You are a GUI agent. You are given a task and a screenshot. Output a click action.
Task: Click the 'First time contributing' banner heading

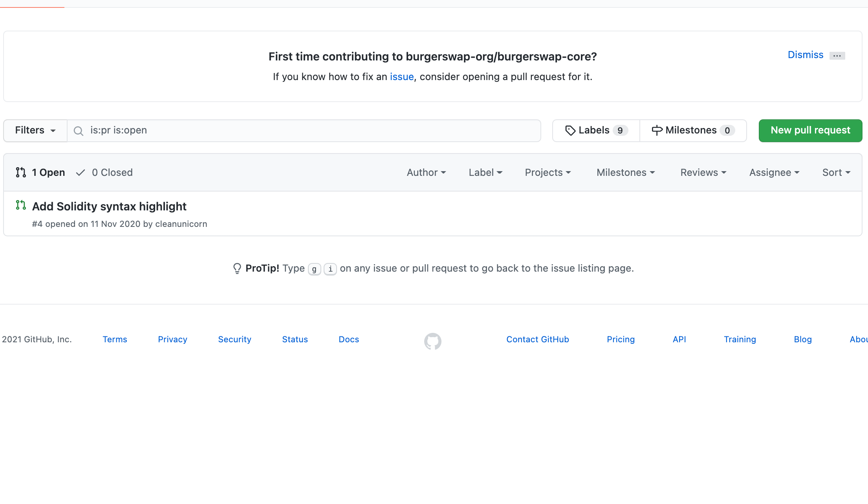pyautogui.click(x=432, y=57)
